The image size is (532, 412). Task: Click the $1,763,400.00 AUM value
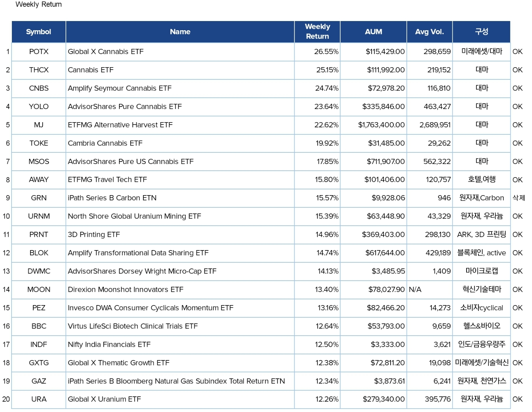[381, 125]
